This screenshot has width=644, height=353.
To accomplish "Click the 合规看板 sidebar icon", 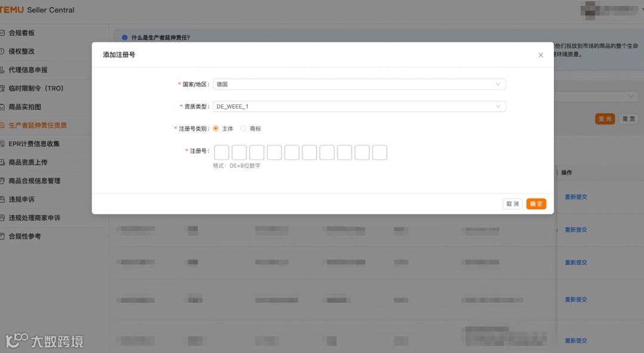I will coord(2,33).
